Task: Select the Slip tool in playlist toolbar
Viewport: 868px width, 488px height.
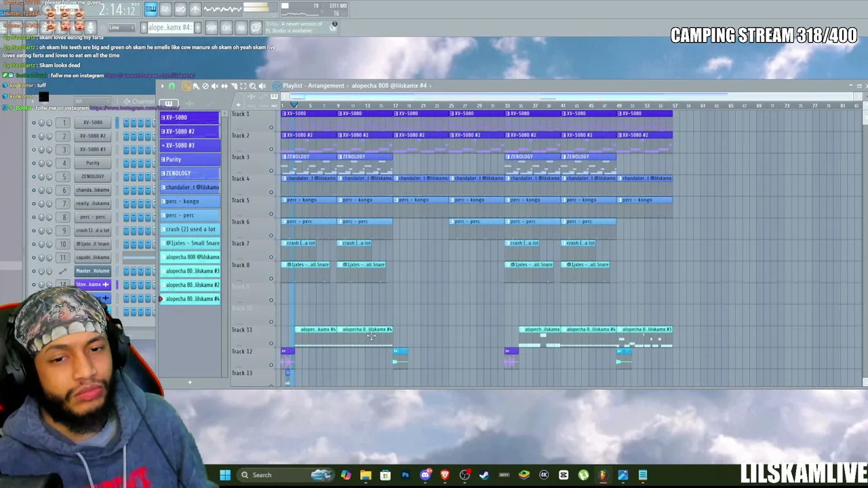Action: pos(224,86)
